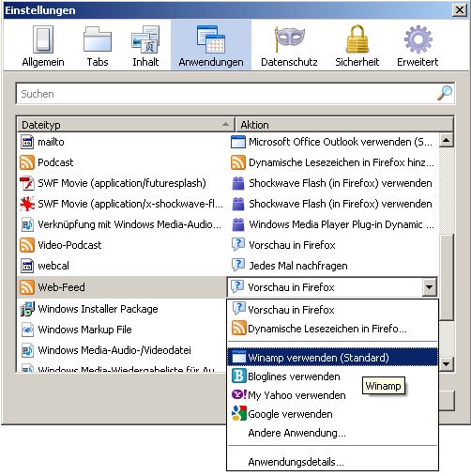This screenshot has height=476, width=471.
Task: Click the Windows Installer Package icon
Action: [27, 309]
